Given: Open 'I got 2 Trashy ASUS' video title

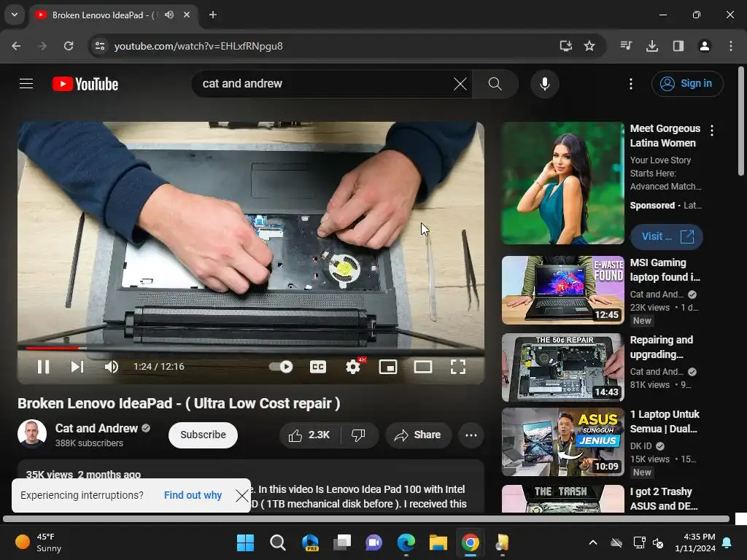Looking at the screenshot, I should point(664,499).
